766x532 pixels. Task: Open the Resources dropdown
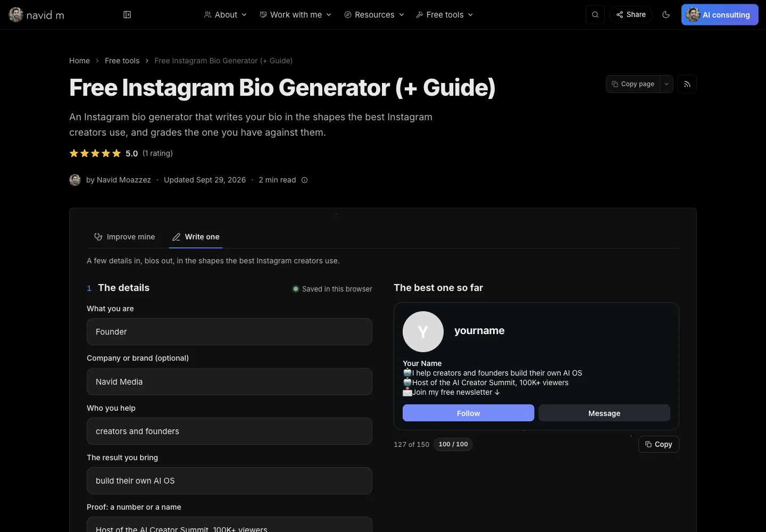(374, 15)
